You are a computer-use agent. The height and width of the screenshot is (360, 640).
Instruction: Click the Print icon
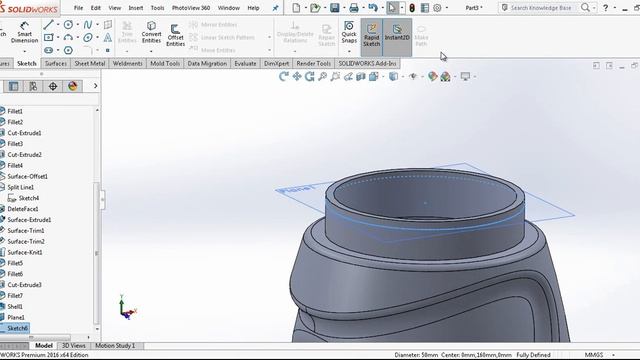pos(354,8)
